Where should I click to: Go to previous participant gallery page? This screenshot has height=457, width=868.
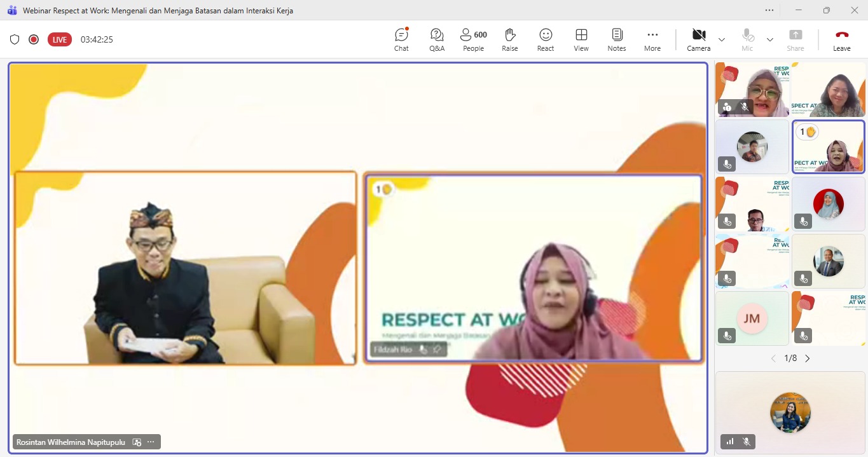pyautogui.click(x=773, y=358)
